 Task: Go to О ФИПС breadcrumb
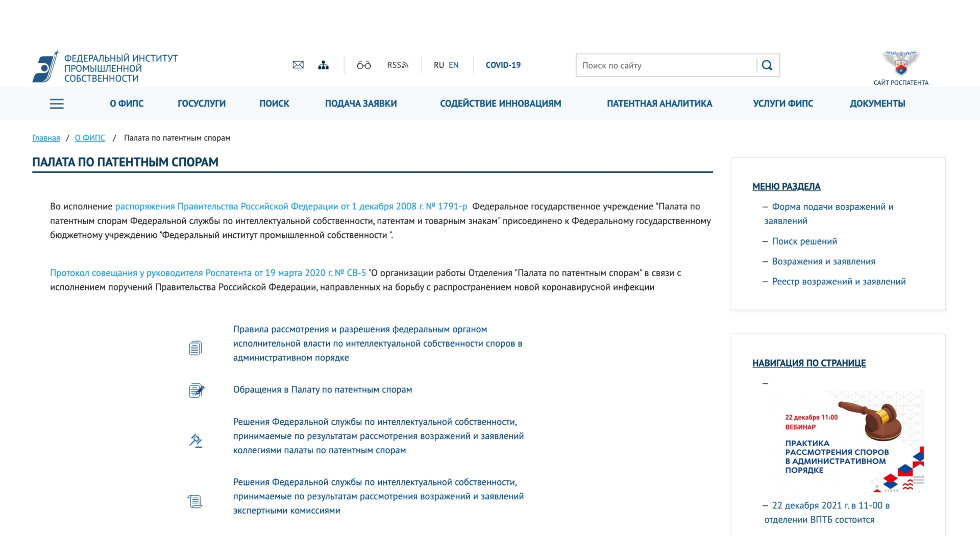pyautogui.click(x=90, y=138)
